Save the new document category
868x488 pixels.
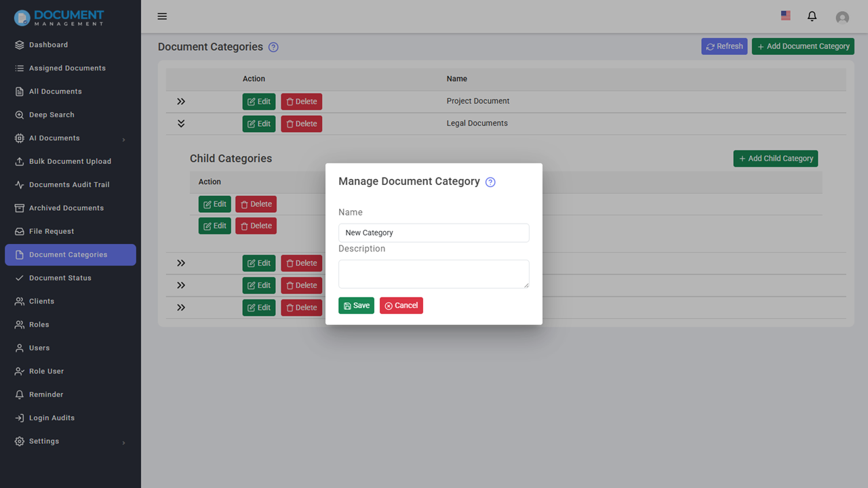click(356, 305)
